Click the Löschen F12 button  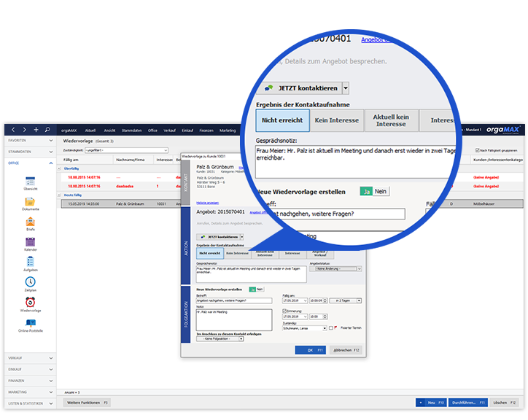[x=504, y=402]
